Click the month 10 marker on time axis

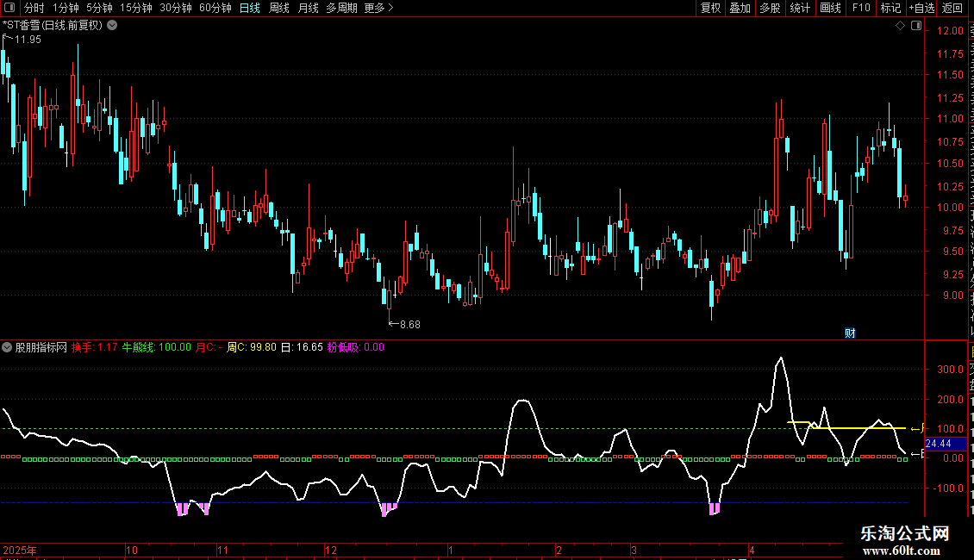132,551
